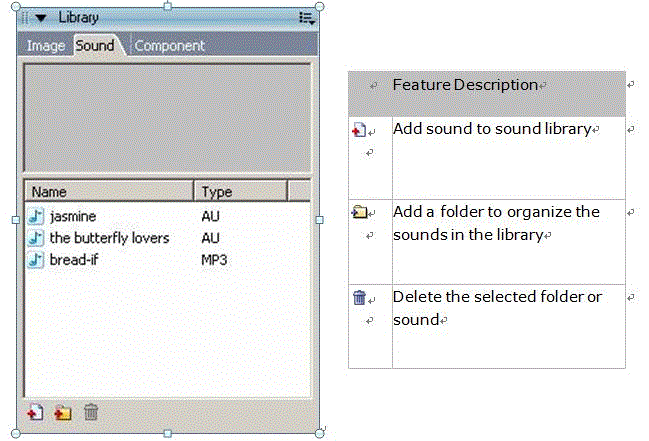This screenshot has width=649, height=441.
Task: Click the trash delete icon in panel footer
Action: (91, 412)
